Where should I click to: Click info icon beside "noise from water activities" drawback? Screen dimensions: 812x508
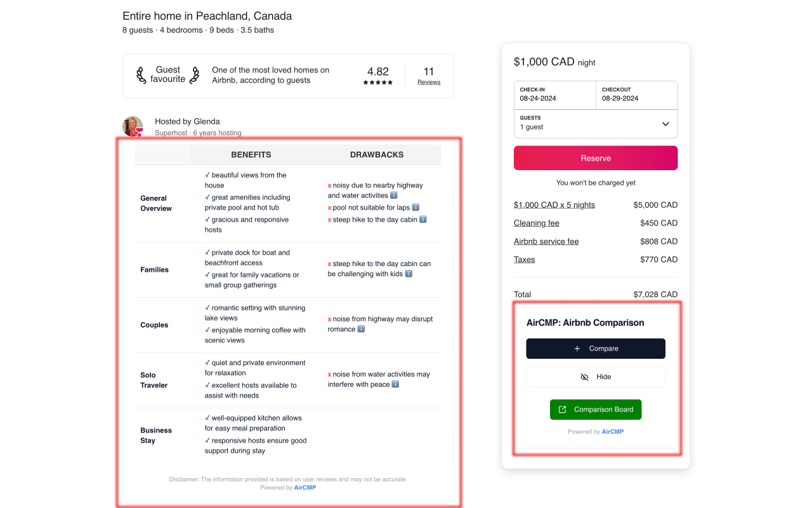click(396, 384)
